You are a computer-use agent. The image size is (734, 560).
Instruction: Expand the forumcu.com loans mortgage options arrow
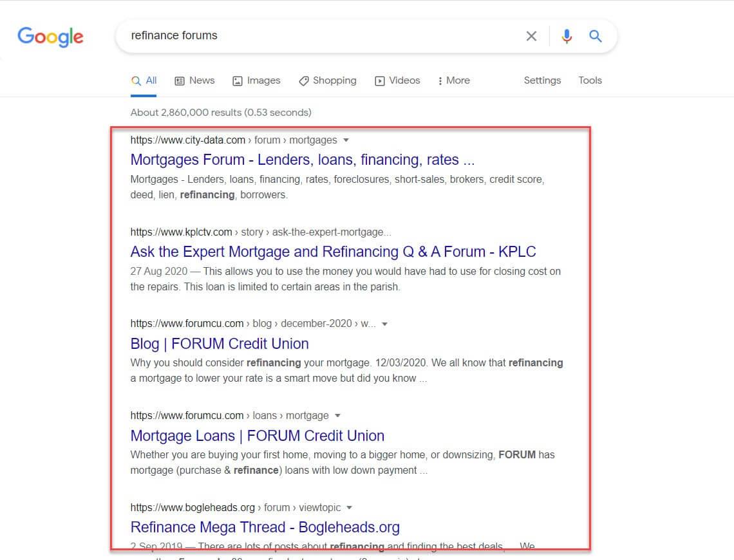(x=337, y=415)
